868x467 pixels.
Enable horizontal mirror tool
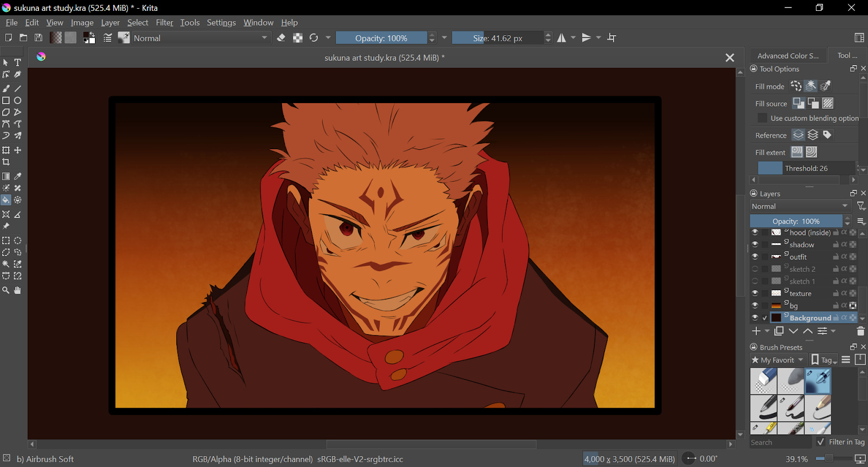click(561, 37)
